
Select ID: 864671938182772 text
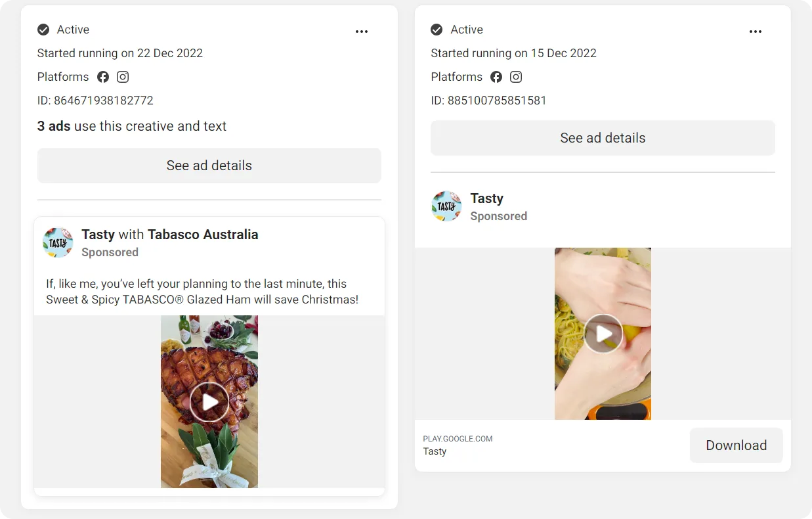click(x=95, y=101)
